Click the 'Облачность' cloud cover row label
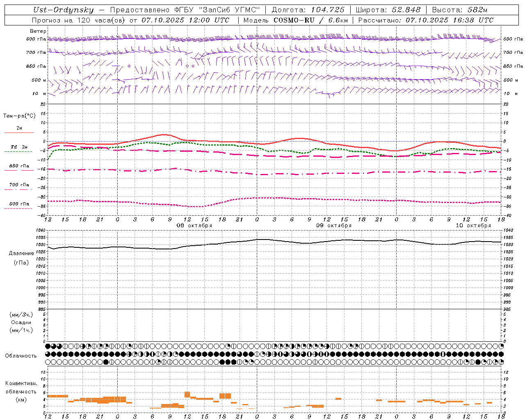The width and height of the screenshot is (525, 420). tap(21, 356)
